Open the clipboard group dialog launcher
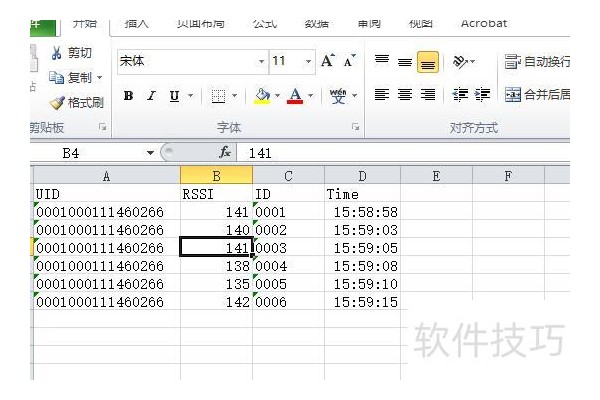 pyautogui.click(x=102, y=127)
